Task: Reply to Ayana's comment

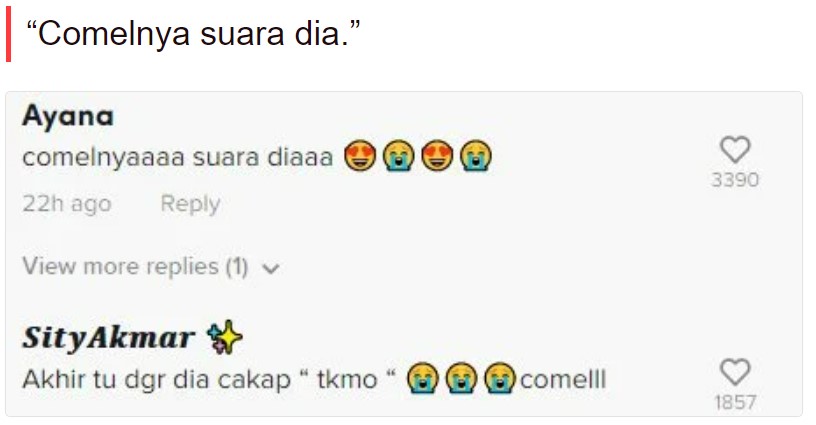Action: 190,203
